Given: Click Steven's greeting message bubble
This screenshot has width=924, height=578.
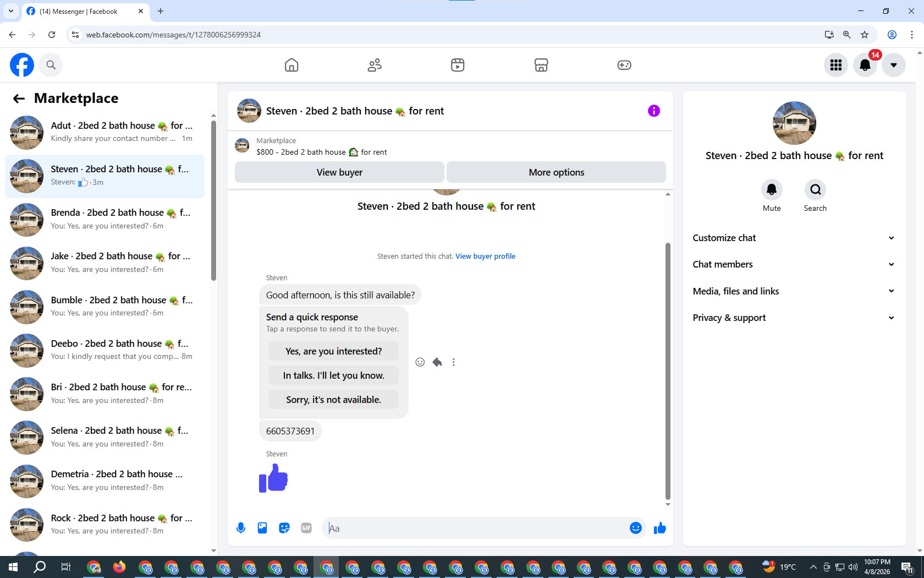Looking at the screenshot, I should [340, 295].
